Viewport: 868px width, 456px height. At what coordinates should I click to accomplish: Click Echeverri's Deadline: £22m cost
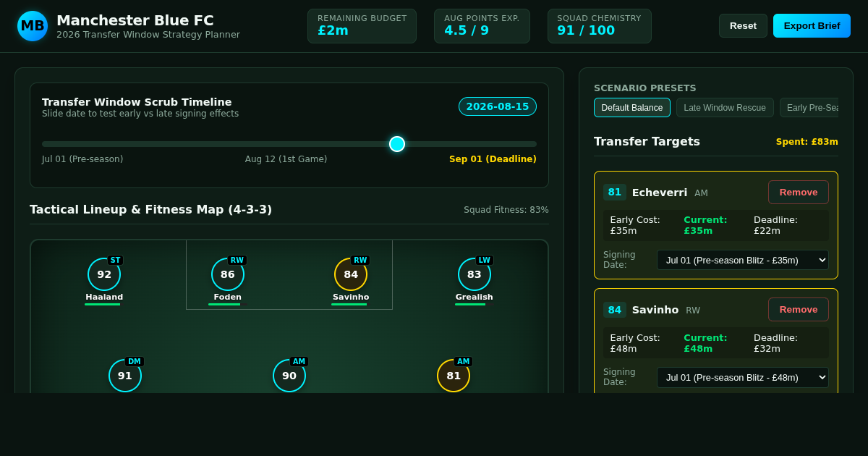[775, 225]
